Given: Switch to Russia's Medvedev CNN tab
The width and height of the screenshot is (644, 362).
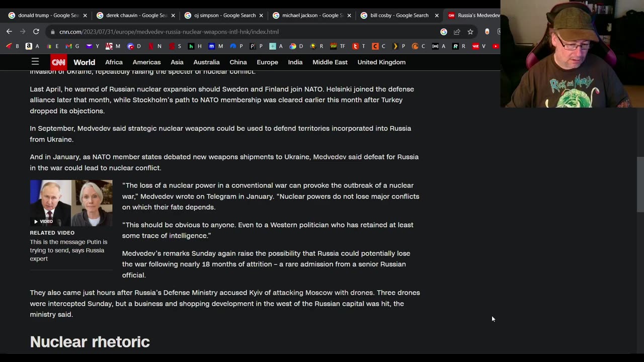Looking at the screenshot, I should point(473,15).
